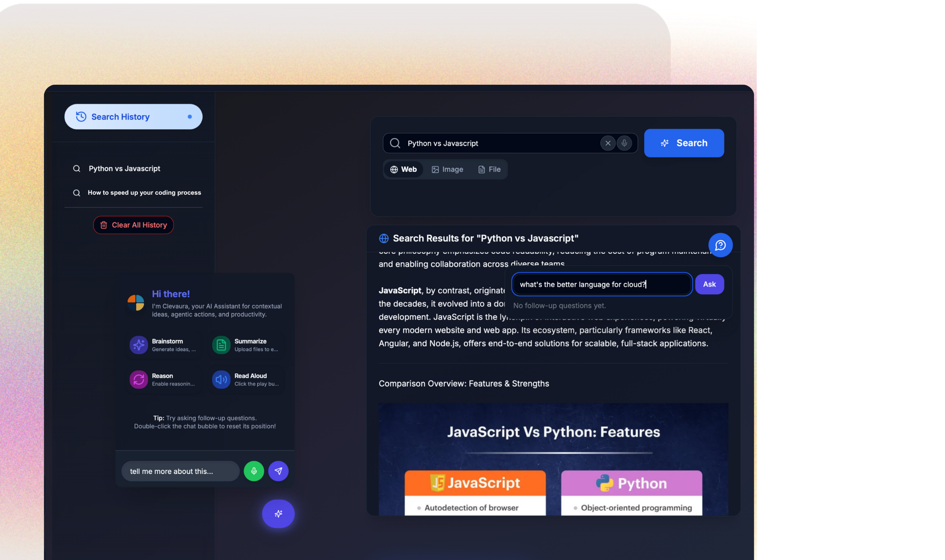Click the Ask button
This screenshot has width=945, height=560.
pos(709,284)
